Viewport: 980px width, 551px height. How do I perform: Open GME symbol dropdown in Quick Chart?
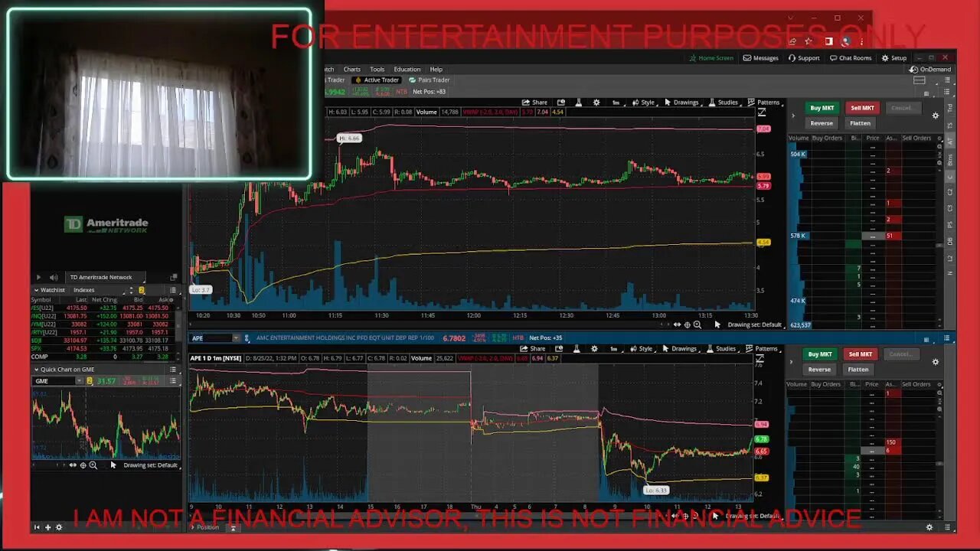tap(80, 381)
